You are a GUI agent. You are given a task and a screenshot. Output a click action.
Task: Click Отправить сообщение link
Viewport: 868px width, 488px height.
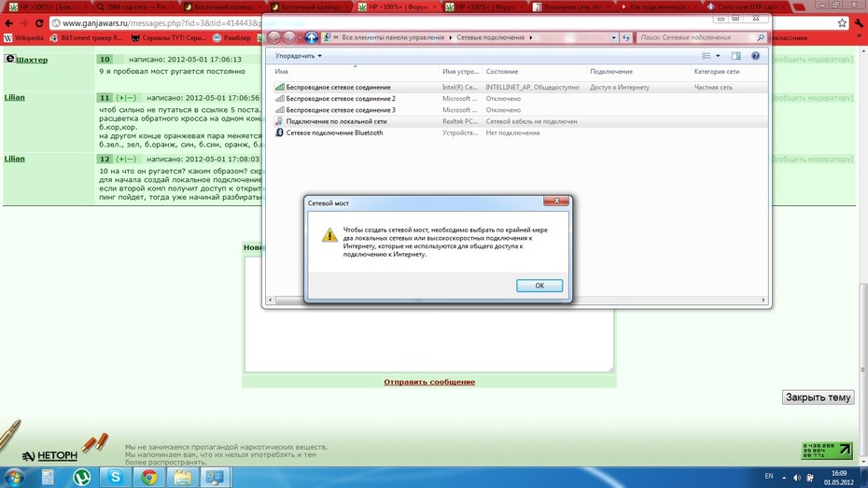pos(429,382)
